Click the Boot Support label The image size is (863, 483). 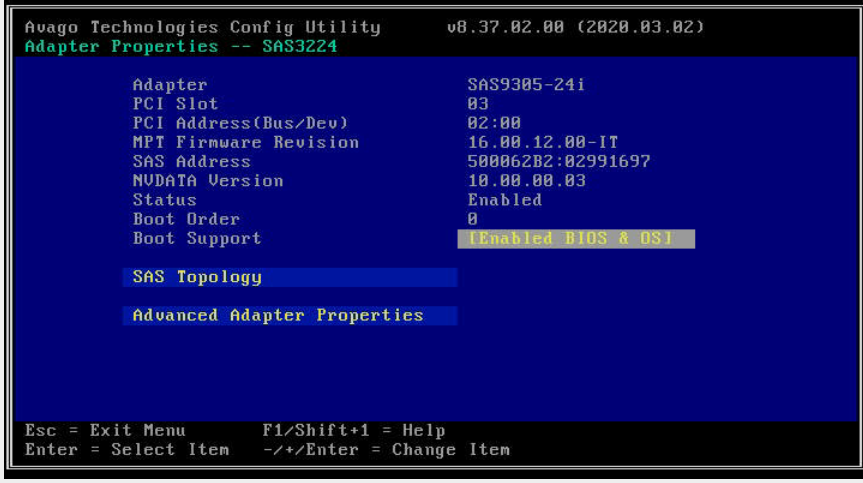pos(197,239)
